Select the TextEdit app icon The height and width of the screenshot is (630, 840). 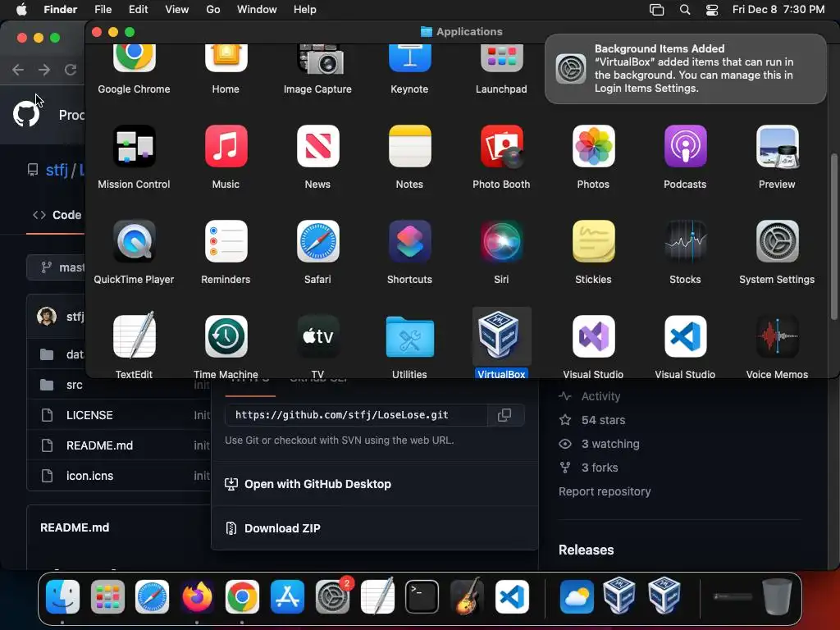click(134, 336)
